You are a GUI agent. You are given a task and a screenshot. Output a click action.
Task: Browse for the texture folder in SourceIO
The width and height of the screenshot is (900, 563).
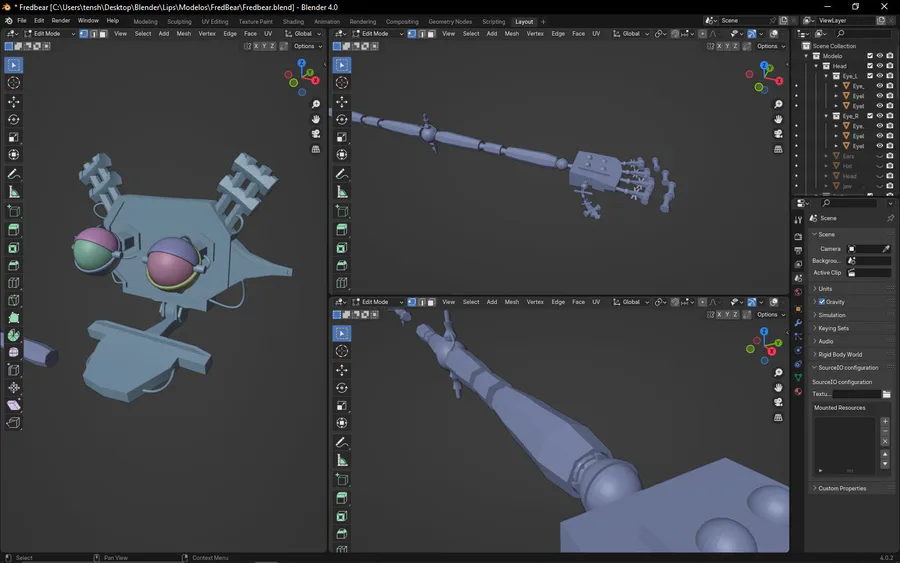coord(886,394)
